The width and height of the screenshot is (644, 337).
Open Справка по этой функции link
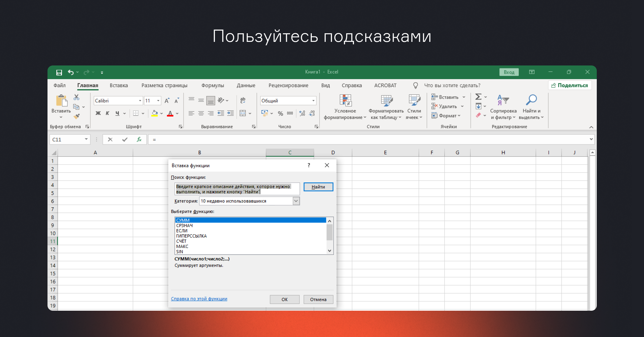click(x=199, y=299)
